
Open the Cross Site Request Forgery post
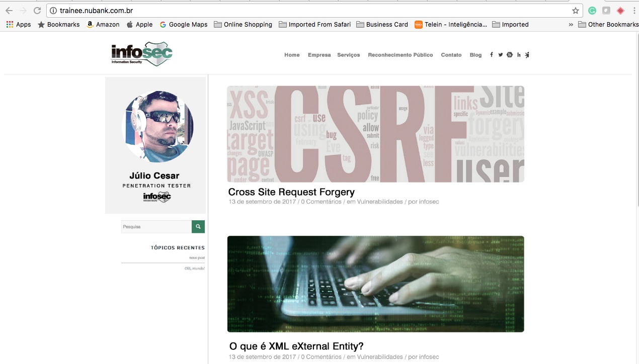(291, 192)
